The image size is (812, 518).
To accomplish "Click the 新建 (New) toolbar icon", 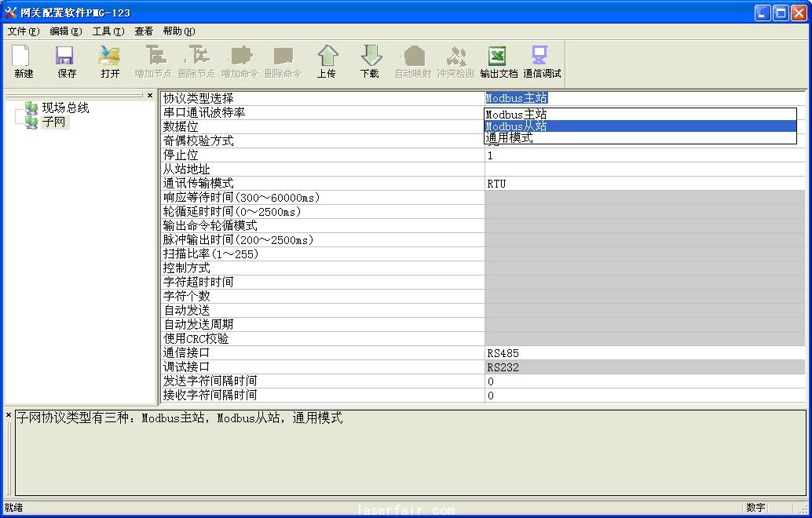I will [x=24, y=61].
